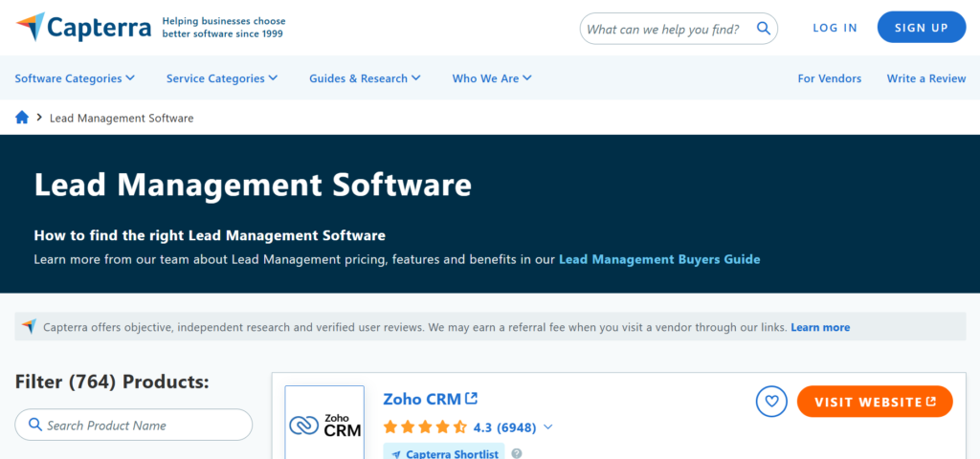The width and height of the screenshot is (980, 459).
Task: Click the 'Lead Management Software' page title
Action: tap(253, 185)
